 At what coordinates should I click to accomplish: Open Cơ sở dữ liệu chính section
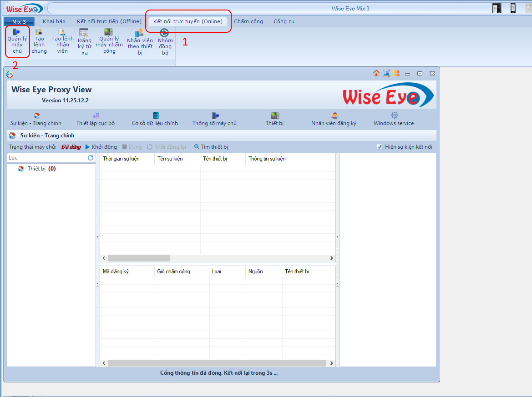(x=155, y=119)
